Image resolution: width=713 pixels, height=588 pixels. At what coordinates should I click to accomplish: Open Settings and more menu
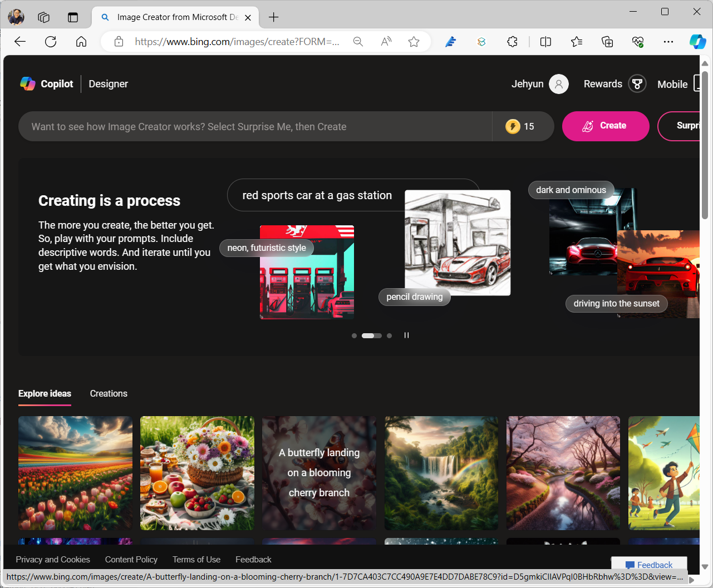tap(668, 42)
